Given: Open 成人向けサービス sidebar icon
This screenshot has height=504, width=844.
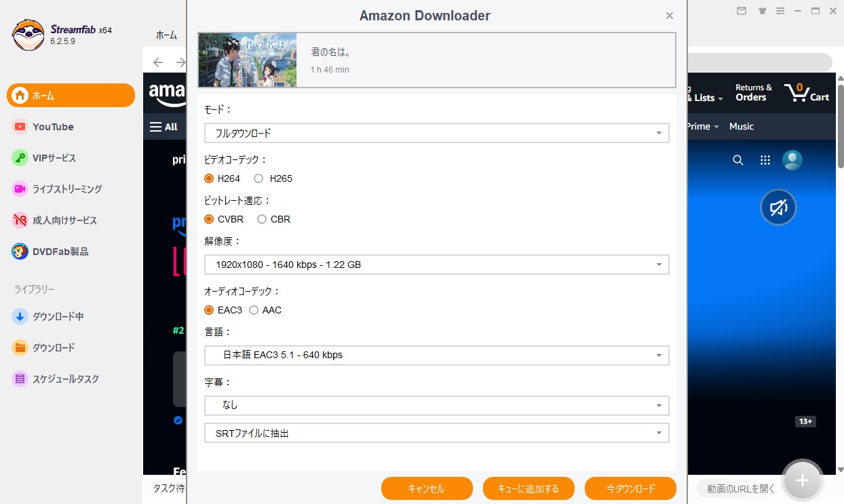Looking at the screenshot, I should [x=20, y=220].
